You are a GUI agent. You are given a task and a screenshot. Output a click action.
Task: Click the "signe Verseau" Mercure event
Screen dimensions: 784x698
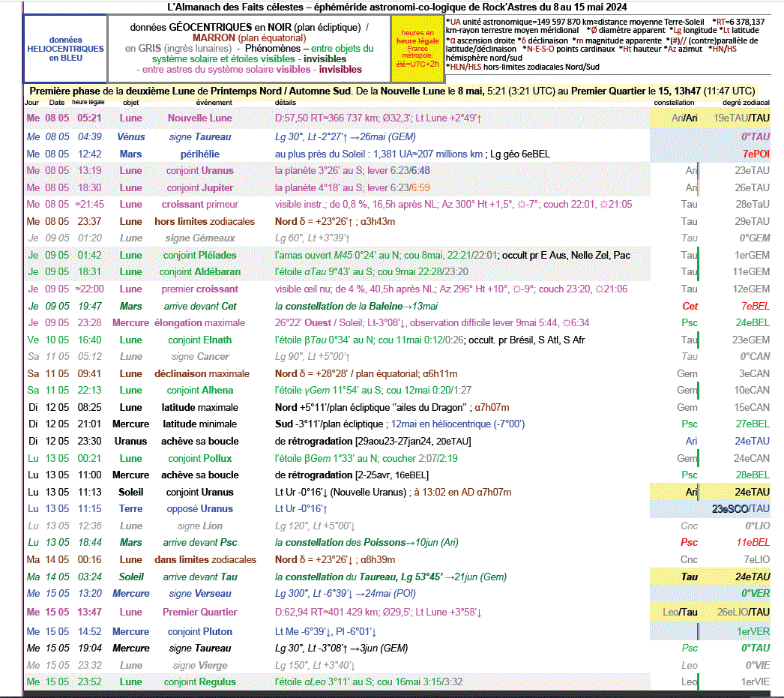200,594
